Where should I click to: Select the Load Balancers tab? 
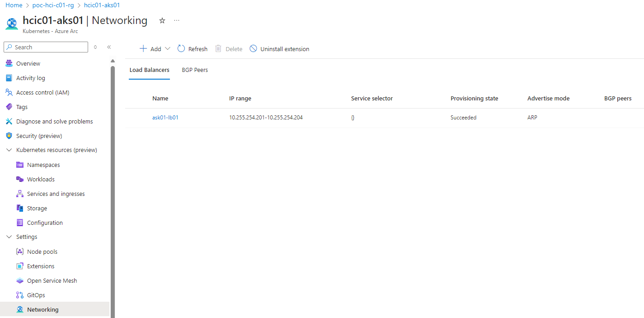pos(149,70)
